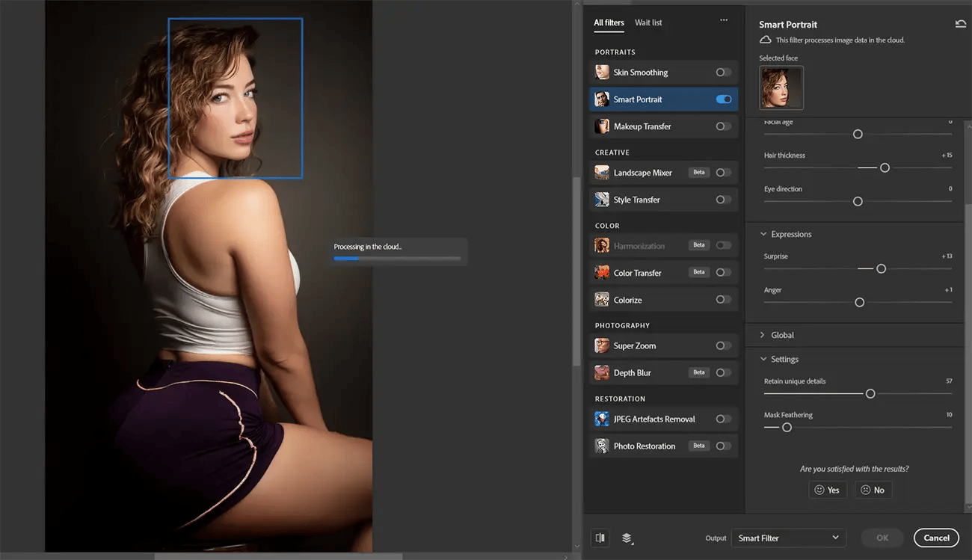Click the Style Transfer filter icon

(602, 200)
